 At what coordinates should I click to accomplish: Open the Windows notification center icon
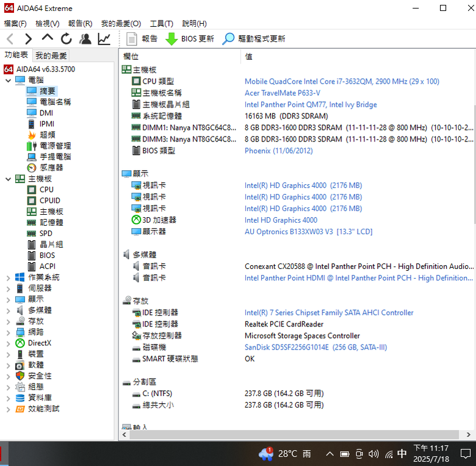tap(466, 454)
